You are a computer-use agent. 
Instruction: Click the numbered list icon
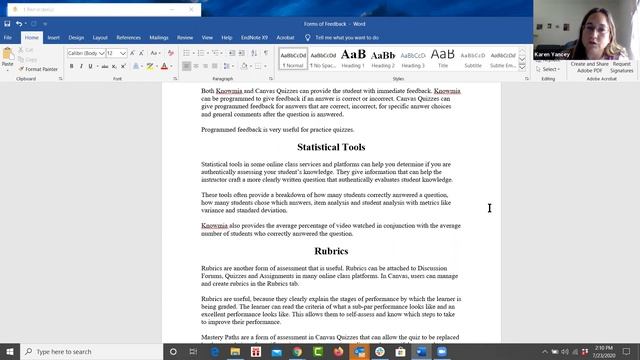tap(201, 53)
